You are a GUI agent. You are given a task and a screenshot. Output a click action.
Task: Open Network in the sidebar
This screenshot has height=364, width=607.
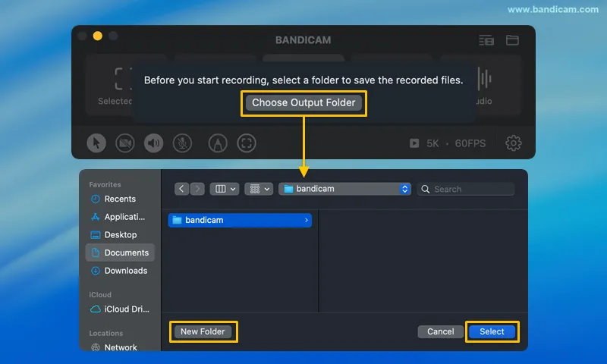(120, 347)
